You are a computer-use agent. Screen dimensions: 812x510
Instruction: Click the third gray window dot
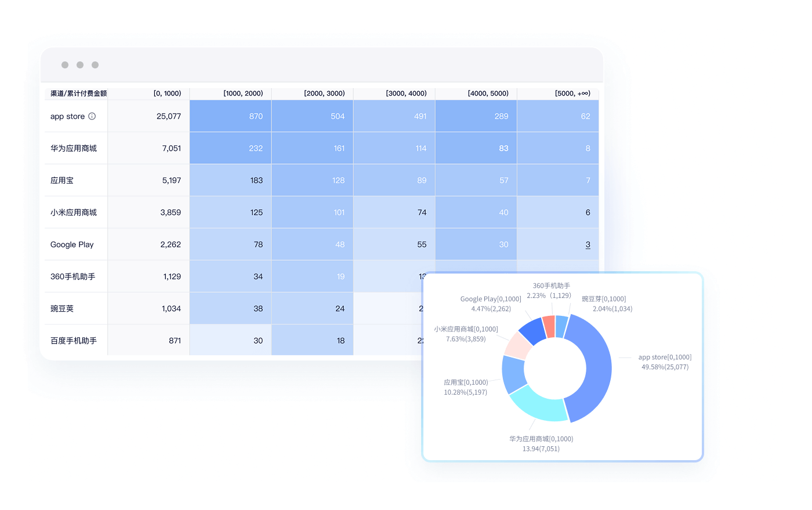point(95,65)
